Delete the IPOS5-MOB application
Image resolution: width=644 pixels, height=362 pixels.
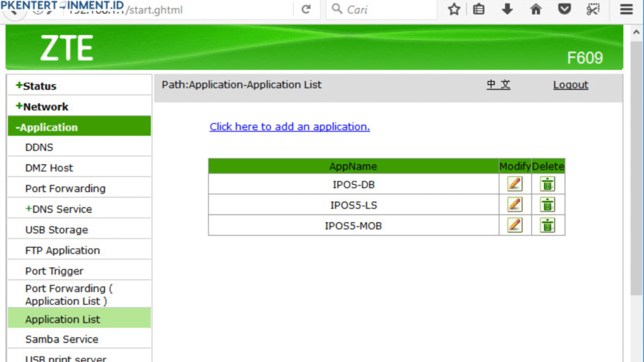(x=548, y=225)
